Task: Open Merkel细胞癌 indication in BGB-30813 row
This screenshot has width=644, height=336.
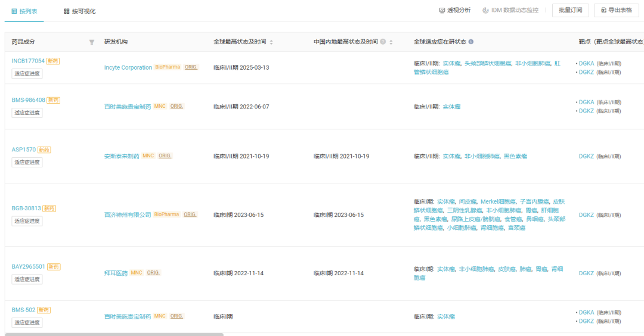Action: click(498, 201)
